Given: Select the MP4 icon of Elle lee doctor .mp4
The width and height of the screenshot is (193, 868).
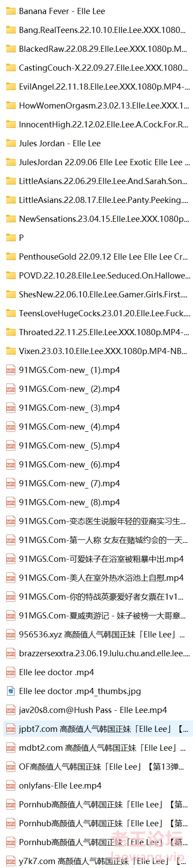Looking at the screenshot, I should pos(11,672).
